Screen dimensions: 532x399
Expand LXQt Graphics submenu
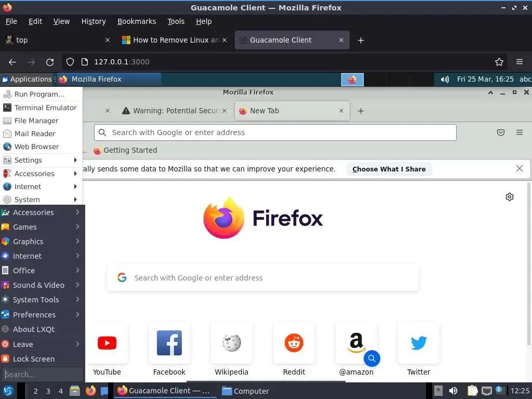42,242
